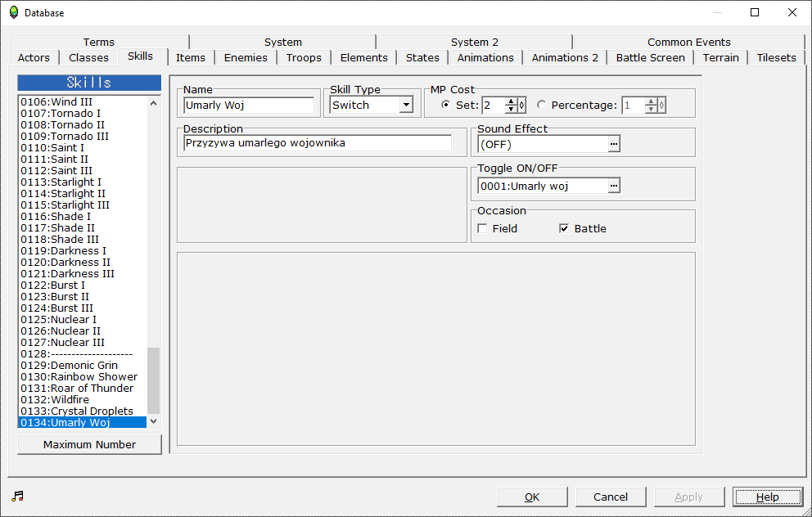Image resolution: width=812 pixels, height=517 pixels.
Task: Click the Description input field
Action: (318, 143)
